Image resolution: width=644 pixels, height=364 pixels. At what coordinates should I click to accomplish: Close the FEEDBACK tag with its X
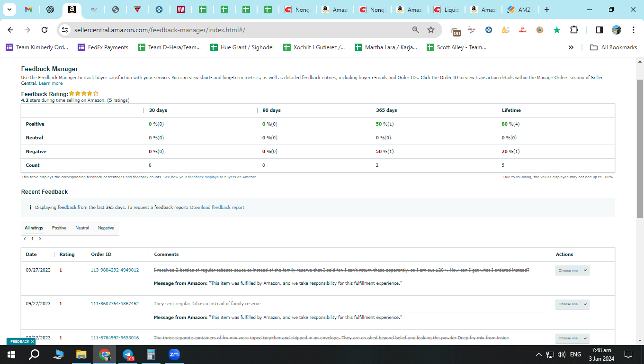point(32,341)
